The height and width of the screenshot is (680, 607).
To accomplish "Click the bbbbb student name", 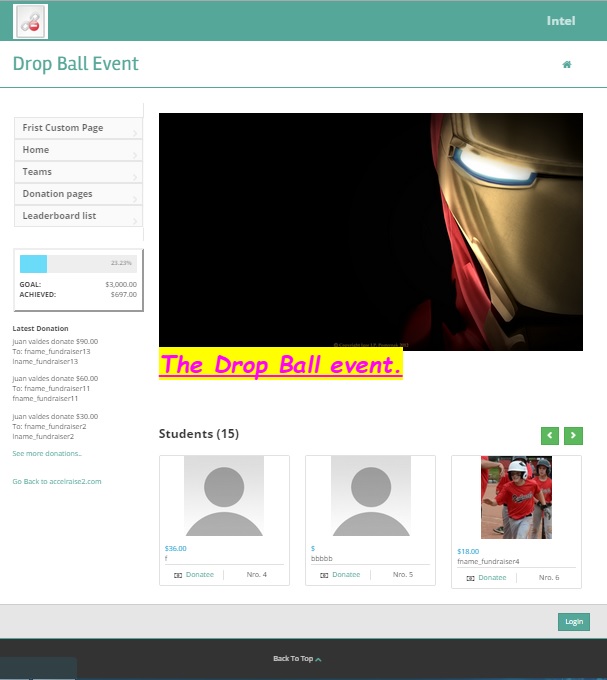I will (322, 559).
